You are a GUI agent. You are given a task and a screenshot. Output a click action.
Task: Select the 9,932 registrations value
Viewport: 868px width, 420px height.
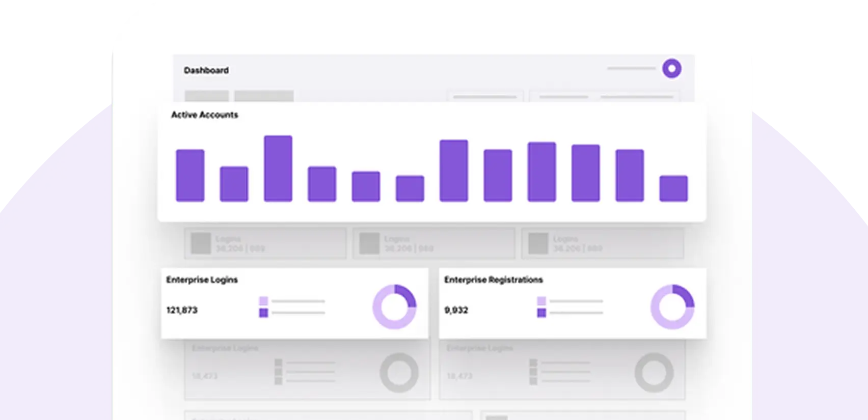pyautogui.click(x=456, y=310)
